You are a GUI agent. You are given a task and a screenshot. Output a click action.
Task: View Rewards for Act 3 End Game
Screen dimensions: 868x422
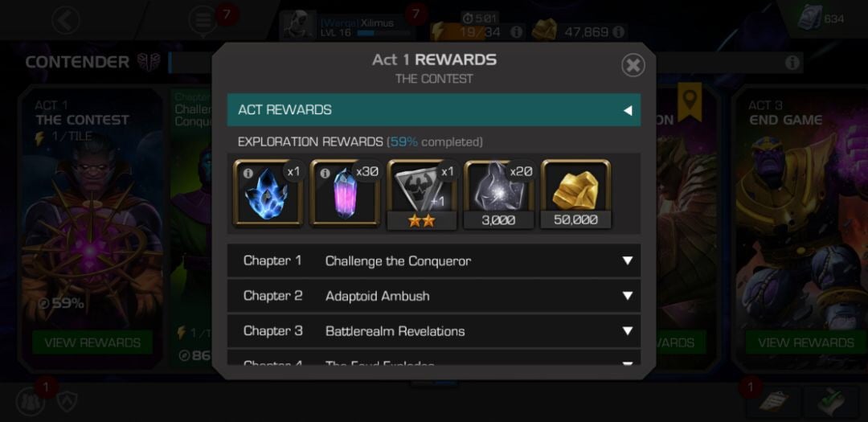point(805,342)
